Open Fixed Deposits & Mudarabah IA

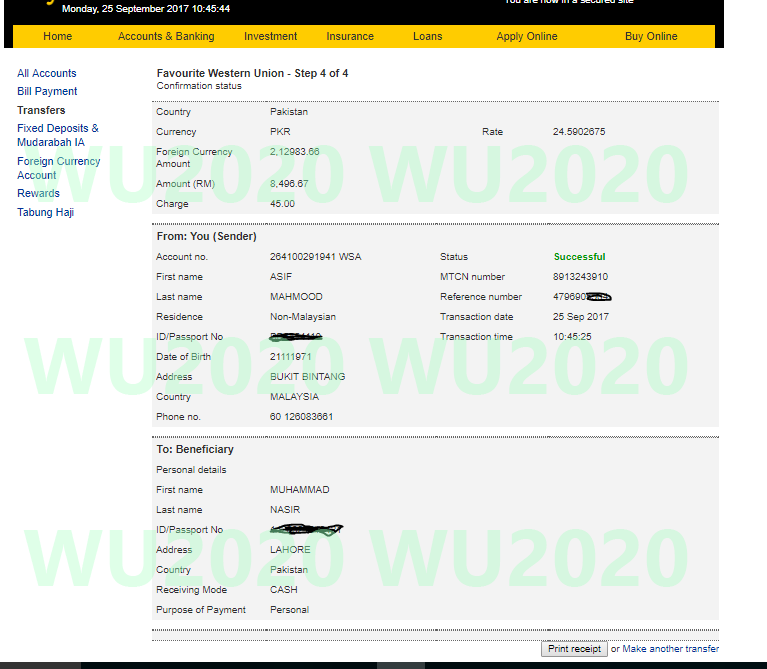pyautogui.click(x=58, y=135)
